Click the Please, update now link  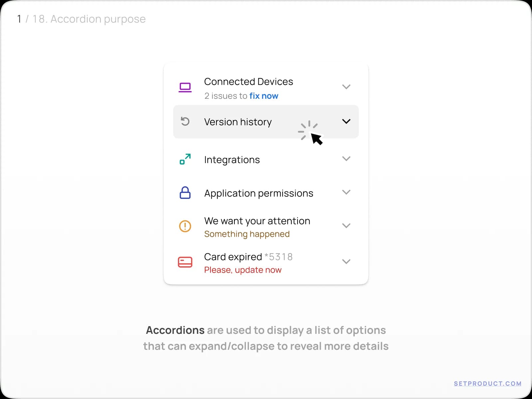pyautogui.click(x=243, y=270)
